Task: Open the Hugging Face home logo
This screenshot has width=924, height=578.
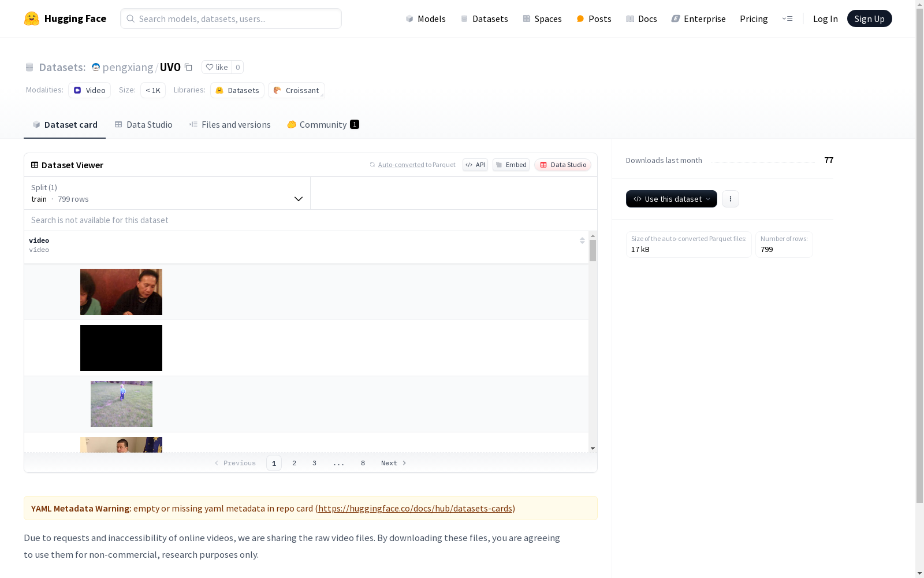Action: (x=65, y=18)
